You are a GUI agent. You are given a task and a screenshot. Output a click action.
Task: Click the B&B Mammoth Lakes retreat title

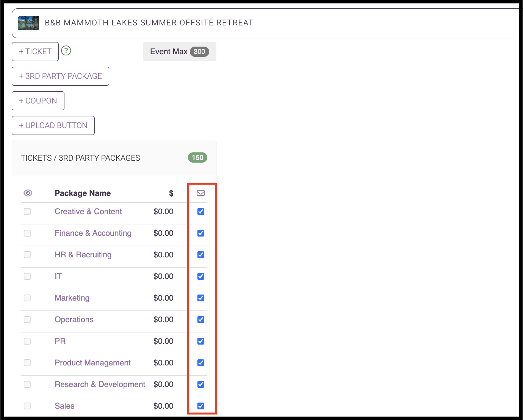tap(149, 23)
